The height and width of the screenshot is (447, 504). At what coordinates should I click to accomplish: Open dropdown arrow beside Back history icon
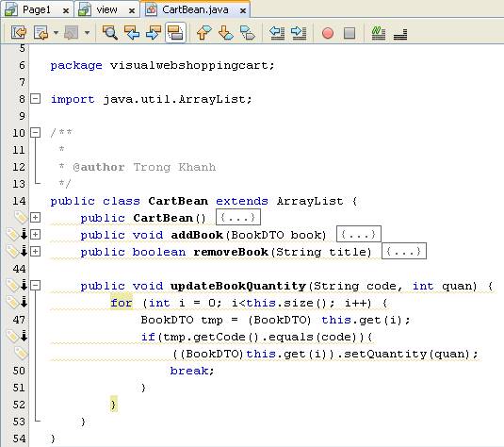(x=56, y=32)
